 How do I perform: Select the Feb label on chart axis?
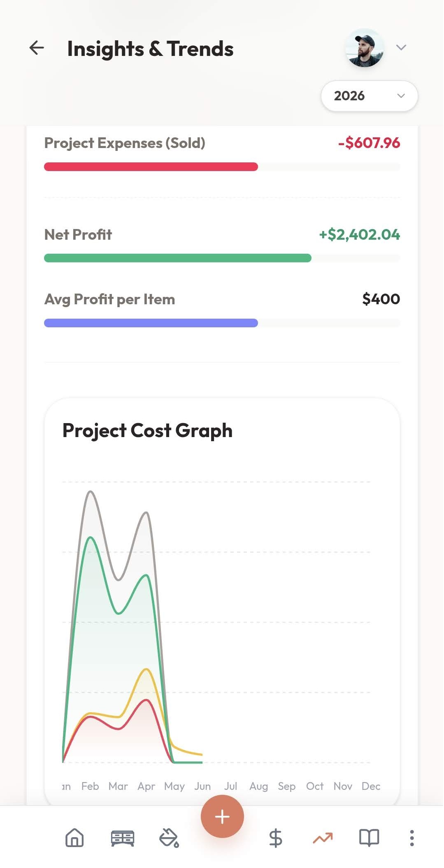point(90,786)
